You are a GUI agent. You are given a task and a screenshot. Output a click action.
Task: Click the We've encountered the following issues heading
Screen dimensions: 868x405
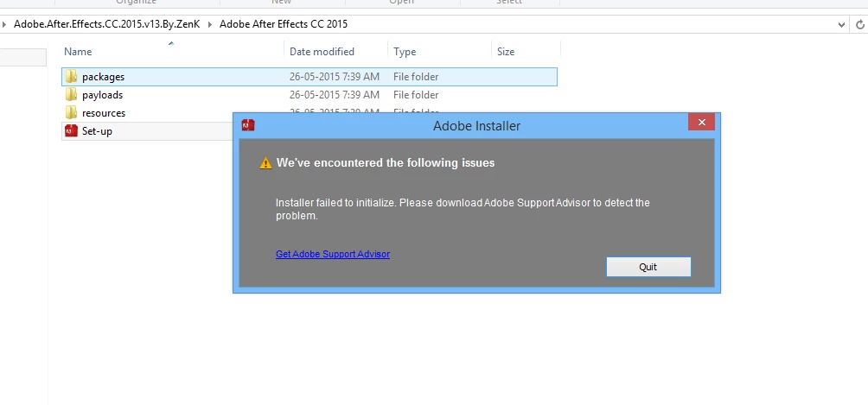(x=386, y=162)
